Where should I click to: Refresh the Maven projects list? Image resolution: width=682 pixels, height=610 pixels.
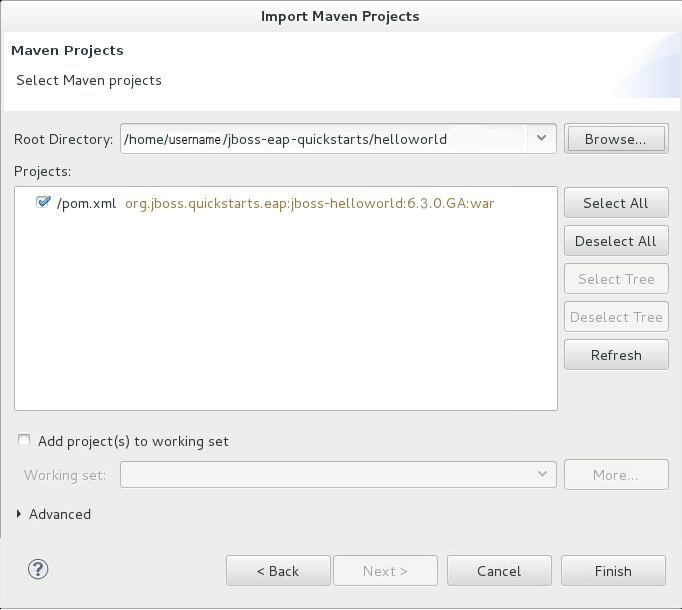coord(615,355)
